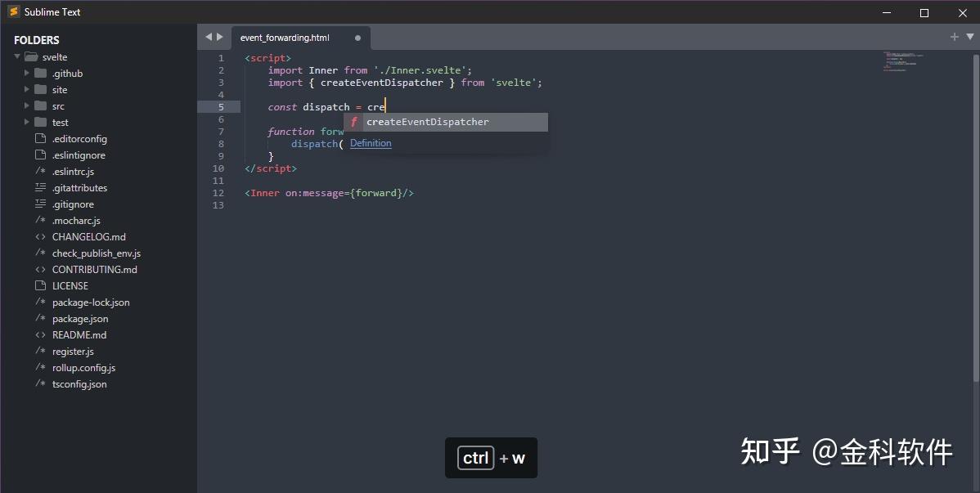Viewport: 980px width, 493px height.
Task: Expand the site folder arrow
Action: [26, 89]
